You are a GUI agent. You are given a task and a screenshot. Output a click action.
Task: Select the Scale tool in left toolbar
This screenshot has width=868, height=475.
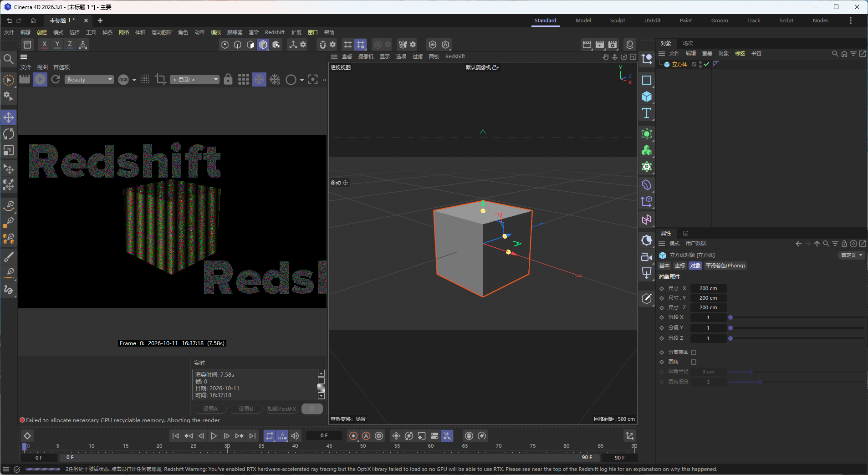9,150
